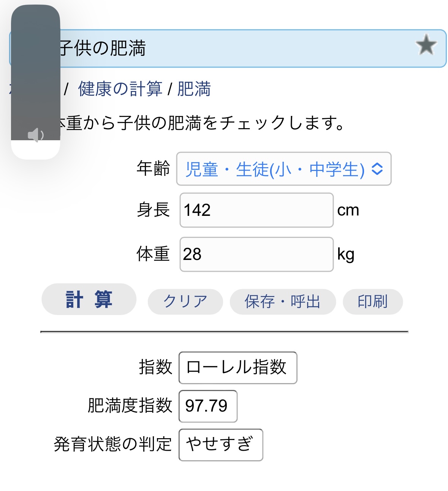
Task: Click the kg unit label
Action: [346, 254]
